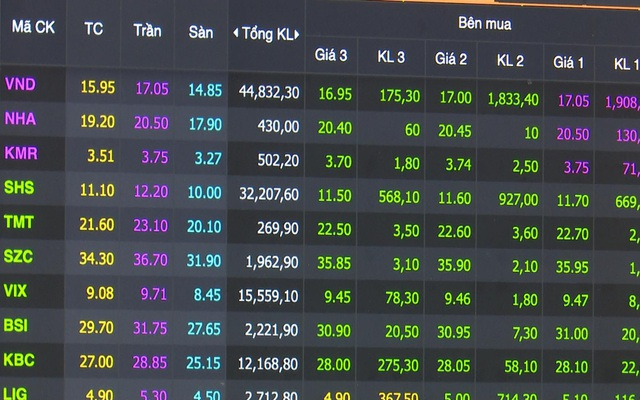Select VND floor price 14.85
The image size is (640, 400).
coord(205,90)
